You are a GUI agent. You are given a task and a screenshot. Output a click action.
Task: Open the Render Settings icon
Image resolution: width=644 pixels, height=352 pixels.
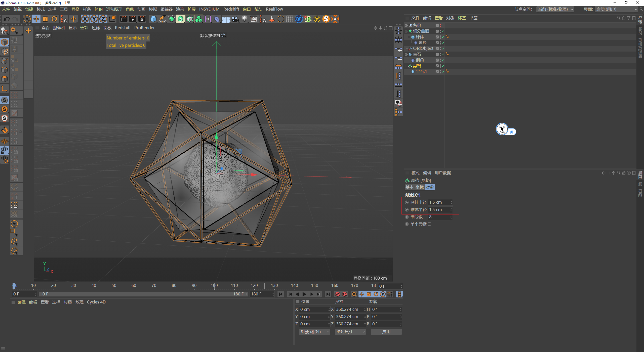pos(142,19)
